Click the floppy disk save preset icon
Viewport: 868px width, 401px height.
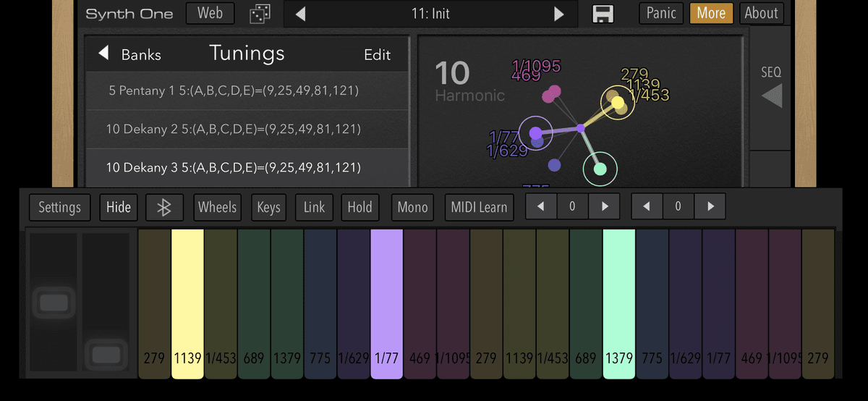pyautogui.click(x=603, y=14)
